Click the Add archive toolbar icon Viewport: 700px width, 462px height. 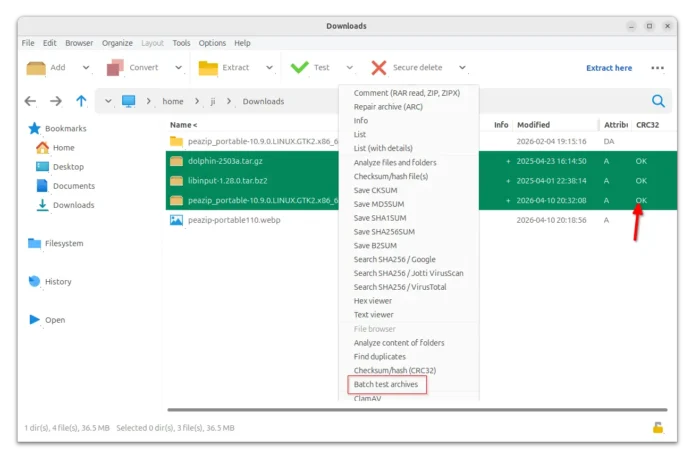tap(36, 68)
